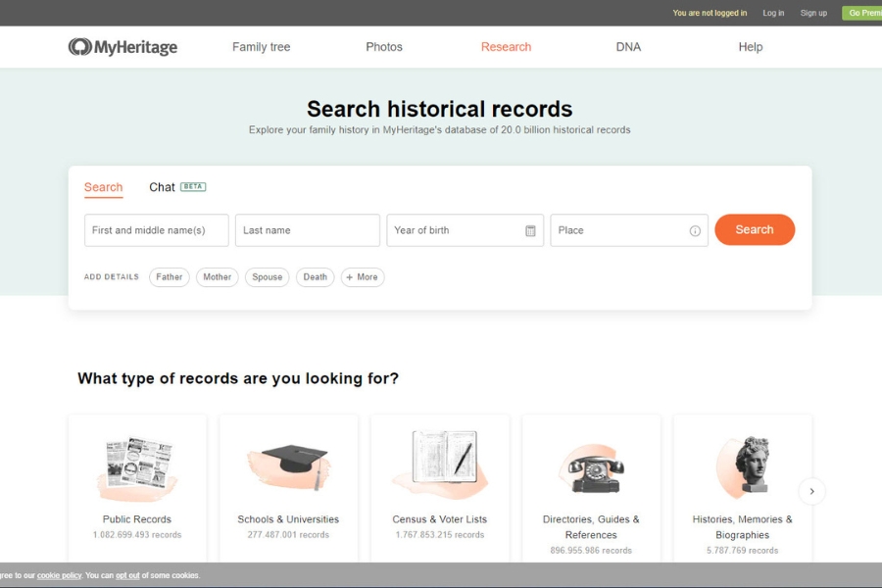Image resolution: width=882 pixels, height=588 pixels.
Task: Open the DNA menu
Action: (628, 47)
